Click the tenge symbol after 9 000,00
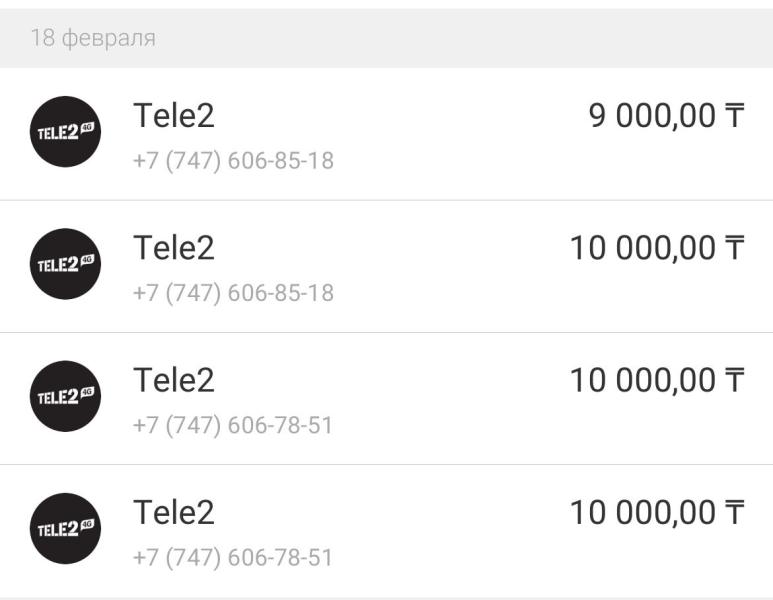 pyautogui.click(x=734, y=115)
